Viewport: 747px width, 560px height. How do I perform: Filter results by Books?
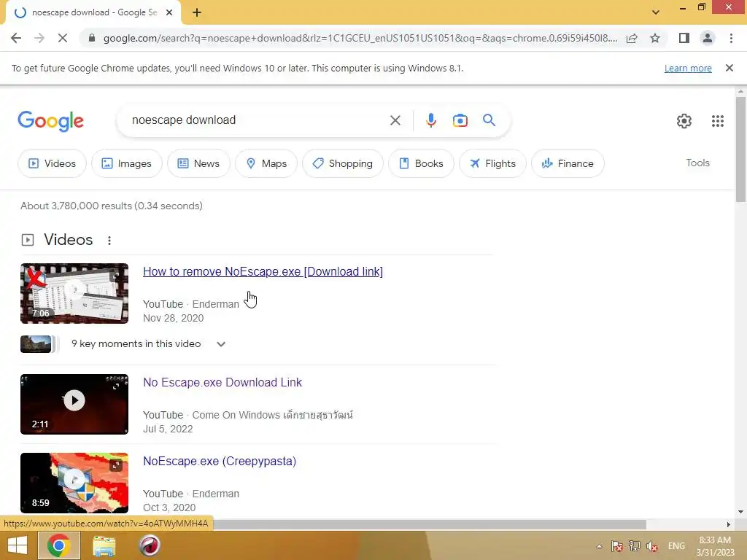[421, 163]
